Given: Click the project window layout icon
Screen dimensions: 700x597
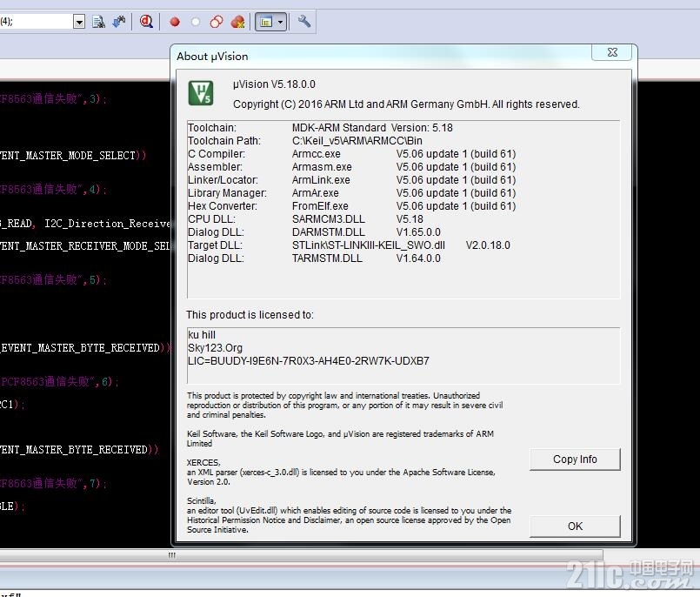Looking at the screenshot, I should pos(266,22).
